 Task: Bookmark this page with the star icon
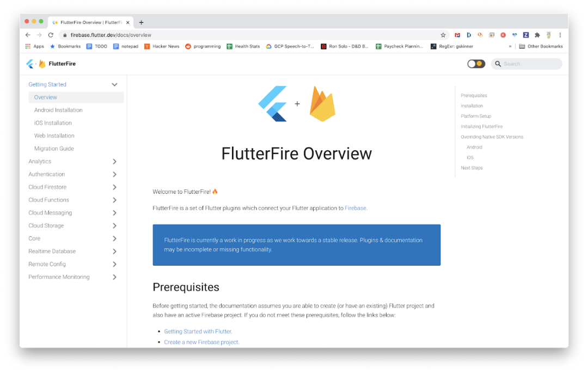tap(443, 35)
